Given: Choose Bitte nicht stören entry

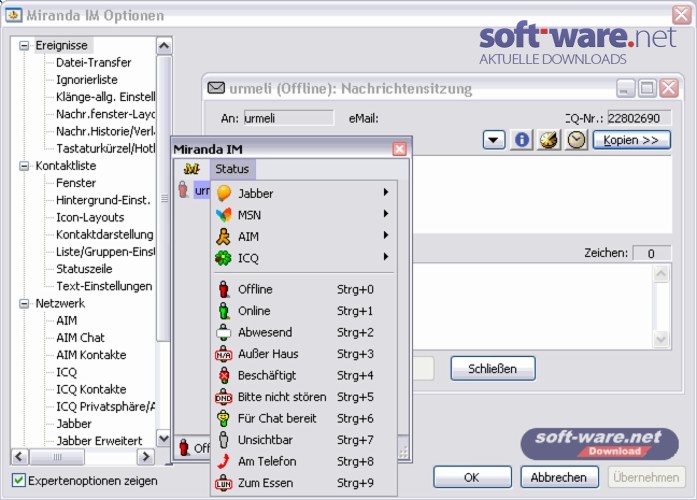Looking at the screenshot, I should pos(304,397).
